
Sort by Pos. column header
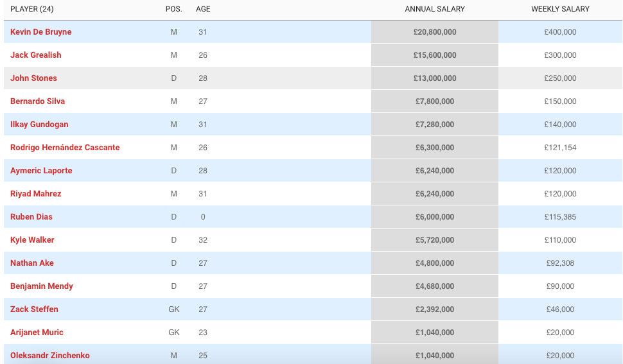click(x=174, y=9)
